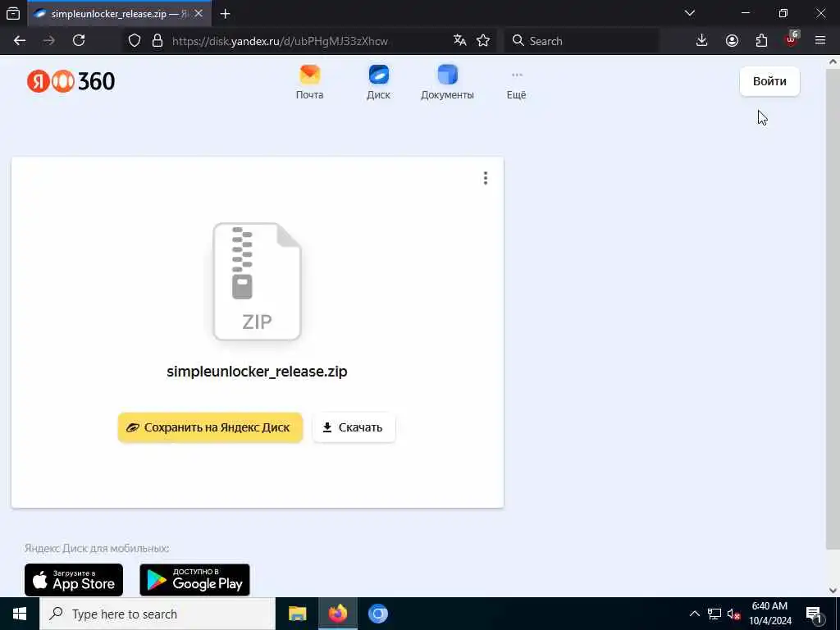Viewport: 840px width, 630px height.
Task: Click the network status tray icon
Action: tap(714, 614)
